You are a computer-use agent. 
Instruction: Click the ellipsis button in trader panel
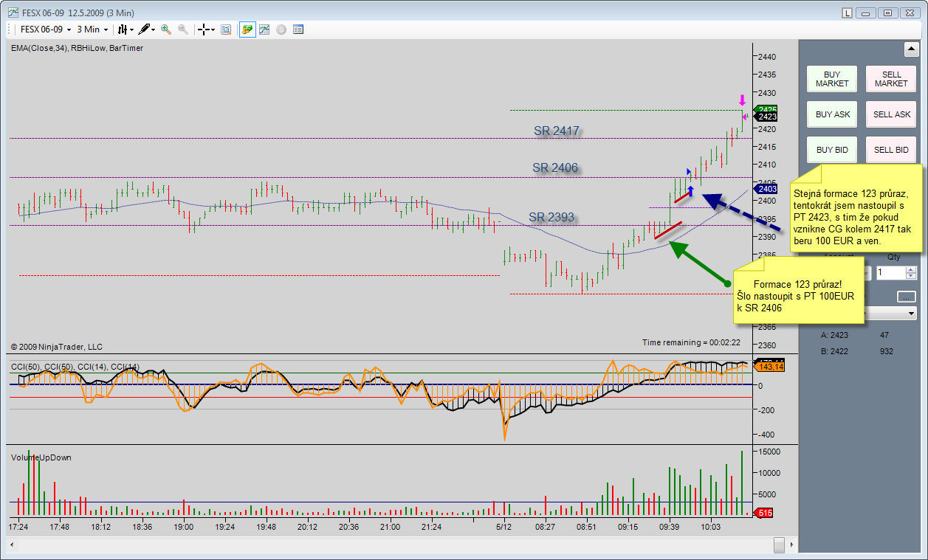point(907,297)
